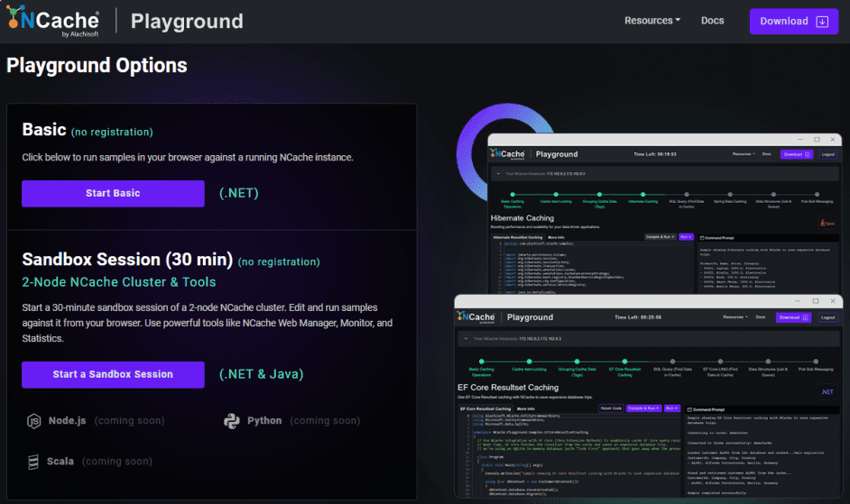The height and width of the screenshot is (504, 850).
Task: Click 'Time Left: 00:25:56' in preview window
Action: click(x=637, y=317)
